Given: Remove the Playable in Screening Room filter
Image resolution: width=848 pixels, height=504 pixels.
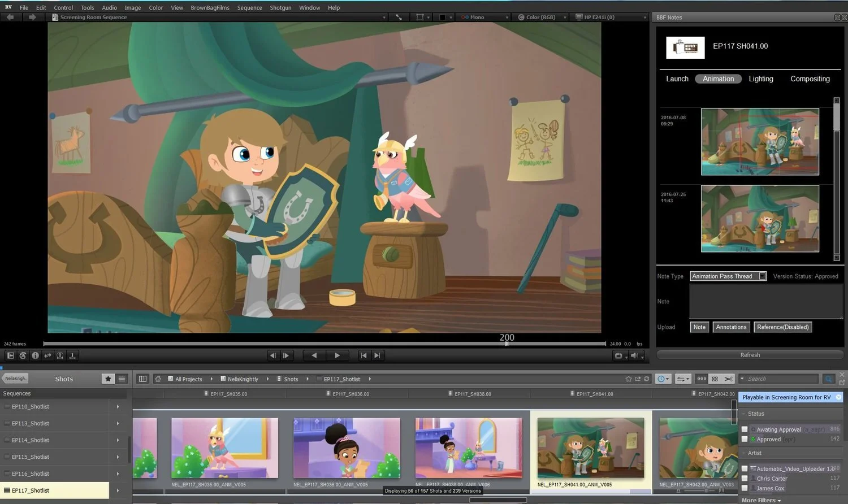Looking at the screenshot, I should [x=839, y=397].
